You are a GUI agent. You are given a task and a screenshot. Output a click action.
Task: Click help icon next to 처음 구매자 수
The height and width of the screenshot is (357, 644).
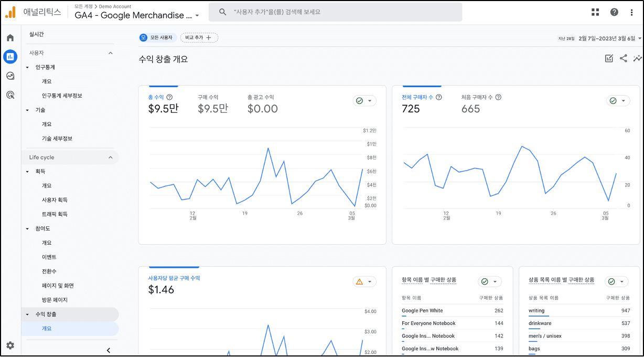(498, 97)
